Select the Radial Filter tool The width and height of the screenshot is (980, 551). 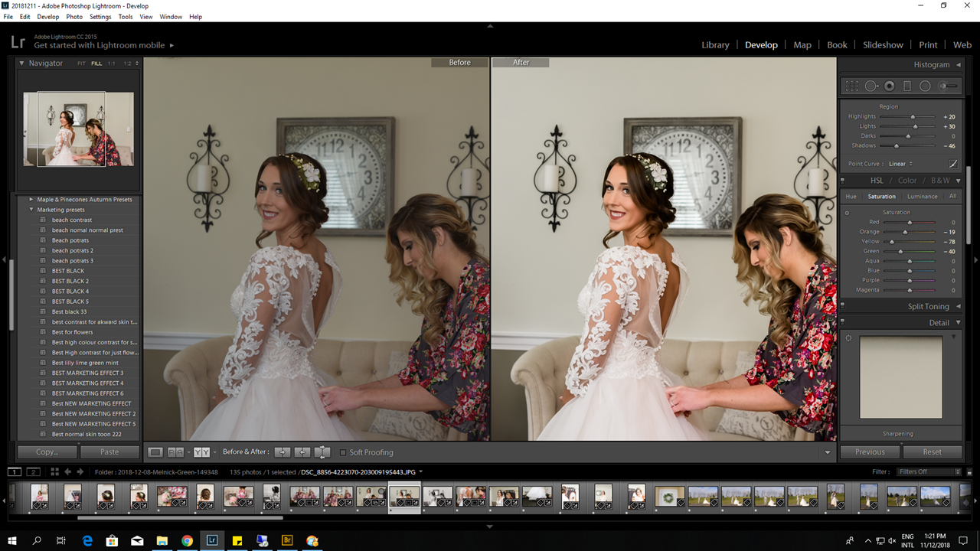pyautogui.click(x=925, y=86)
